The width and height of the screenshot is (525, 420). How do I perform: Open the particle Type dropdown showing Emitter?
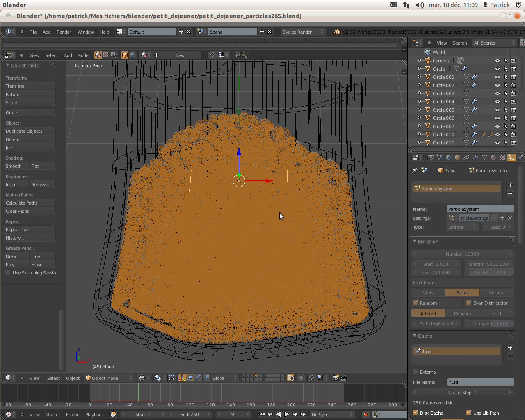tap(462, 227)
